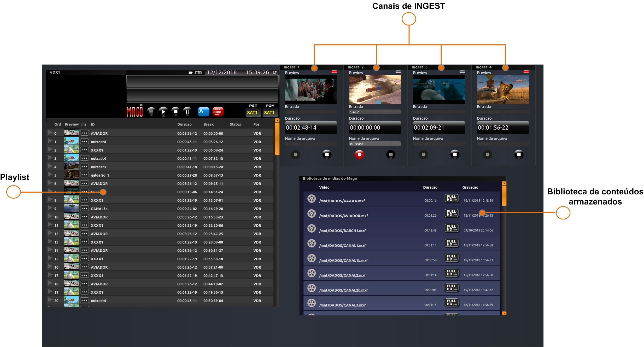This screenshot has width=644, height=347.
Task: Click the stop button on Ingest 2
Action: point(391,155)
